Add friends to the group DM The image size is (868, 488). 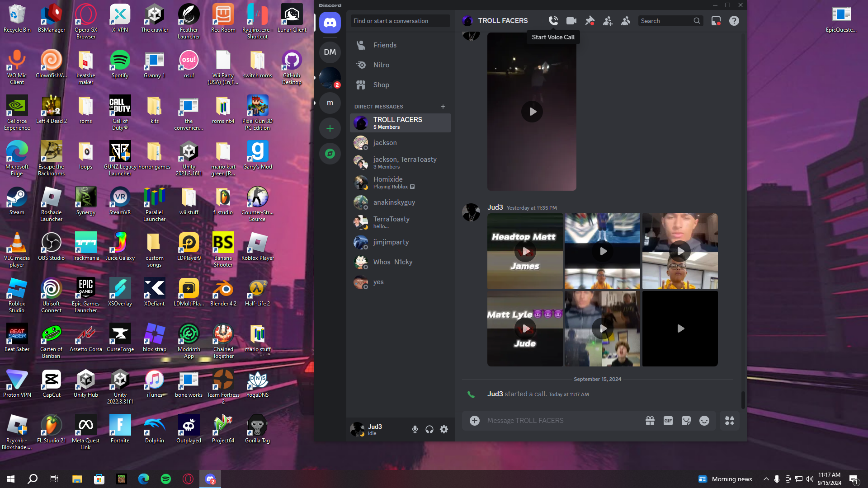[608, 21]
